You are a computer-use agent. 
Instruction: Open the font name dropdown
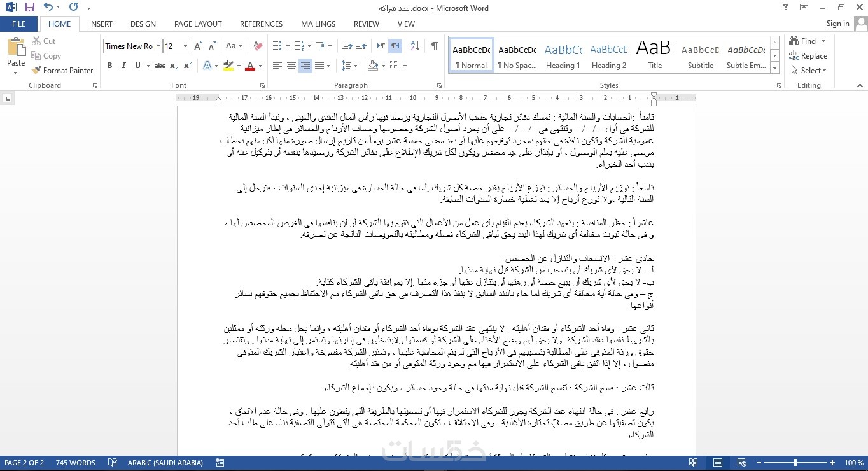(x=158, y=46)
